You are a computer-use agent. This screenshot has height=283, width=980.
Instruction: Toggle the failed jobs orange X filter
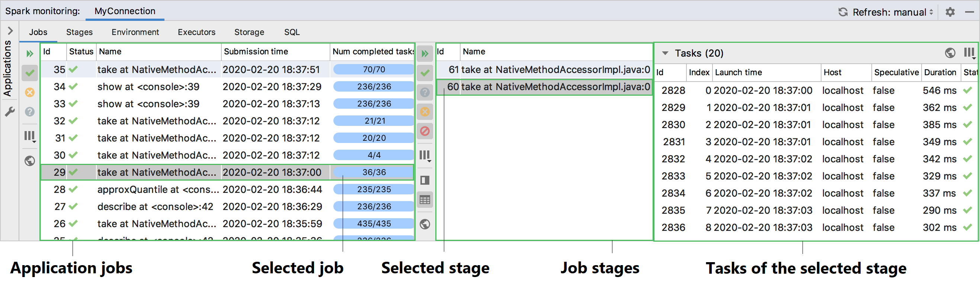coord(30,93)
